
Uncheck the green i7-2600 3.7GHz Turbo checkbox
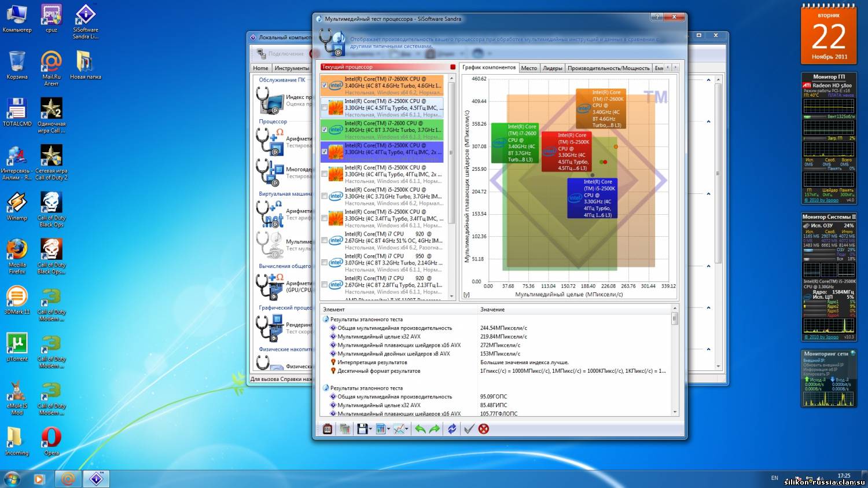click(324, 130)
